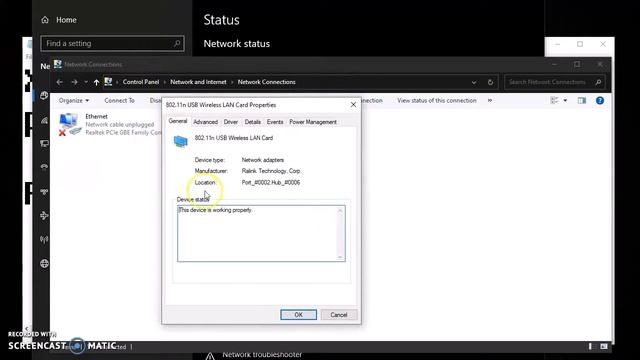Viewport: 640px width, 360px height.
Task: Click the details view button in the status bar
Action: pyautogui.click(x=590, y=347)
